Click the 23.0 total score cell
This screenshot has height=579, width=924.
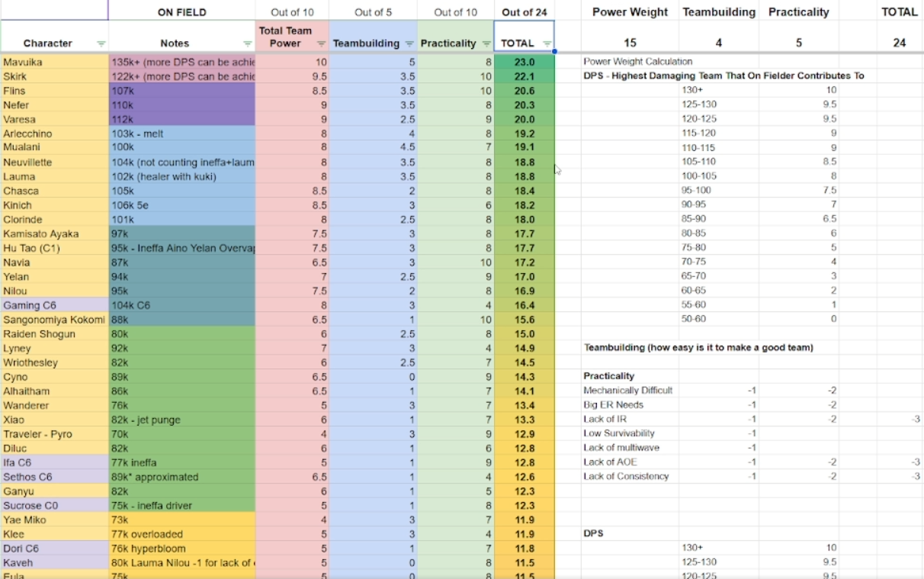(x=525, y=62)
